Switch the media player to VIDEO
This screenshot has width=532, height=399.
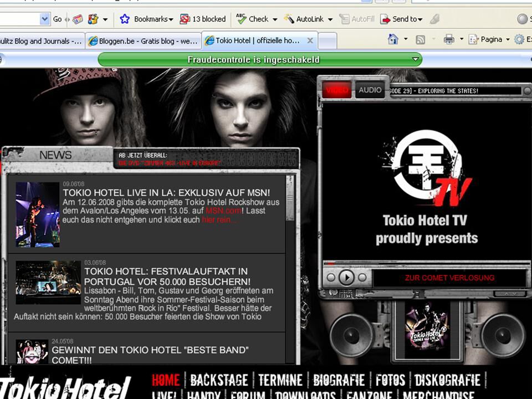click(337, 90)
